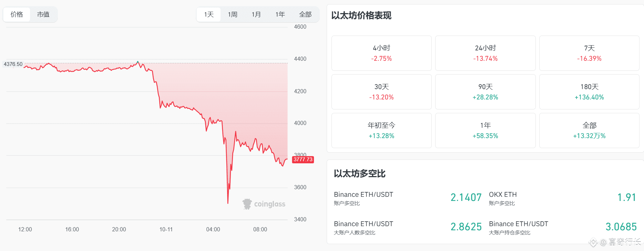Image resolution: width=644 pixels, height=251 pixels.
Task: Click Binance ETH/USDT 账户多空比 value 2.1407
Action: 466,197
